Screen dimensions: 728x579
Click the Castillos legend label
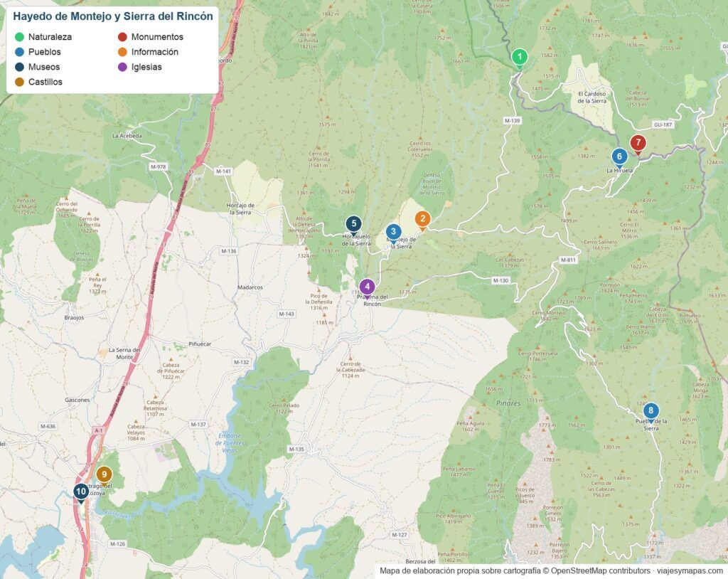[x=45, y=82]
